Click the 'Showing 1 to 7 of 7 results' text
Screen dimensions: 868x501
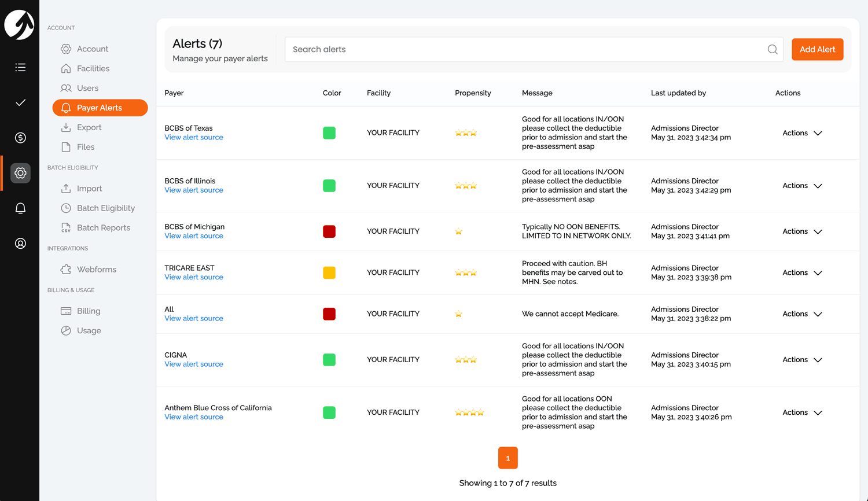508,483
